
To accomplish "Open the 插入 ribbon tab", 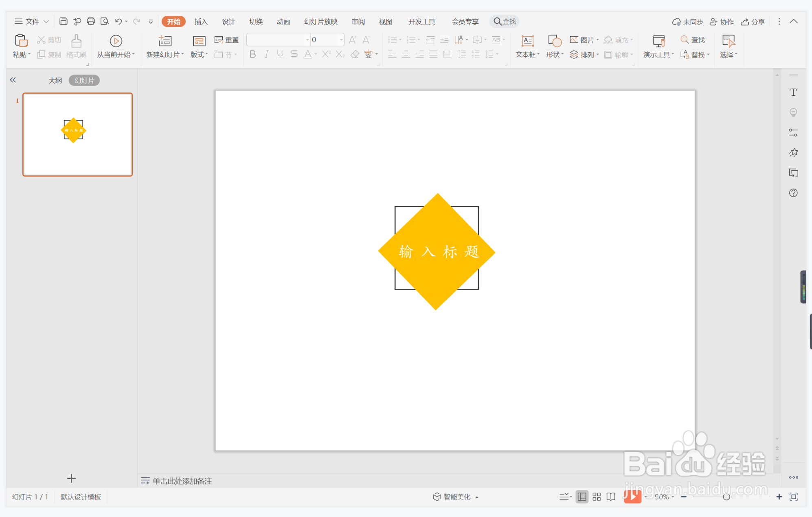I will pyautogui.click(x=201, y=22).
